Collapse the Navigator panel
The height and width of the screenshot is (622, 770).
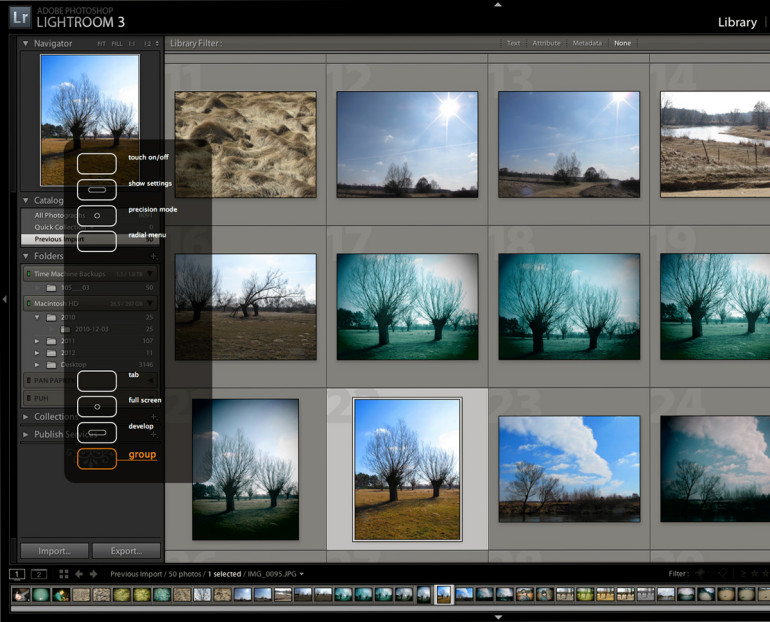[26, 44]
